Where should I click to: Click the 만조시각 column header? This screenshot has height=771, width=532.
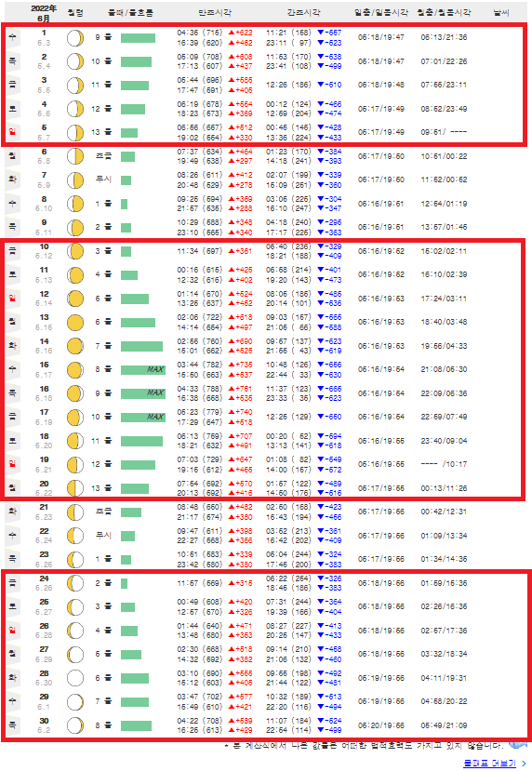click(215, 13)
